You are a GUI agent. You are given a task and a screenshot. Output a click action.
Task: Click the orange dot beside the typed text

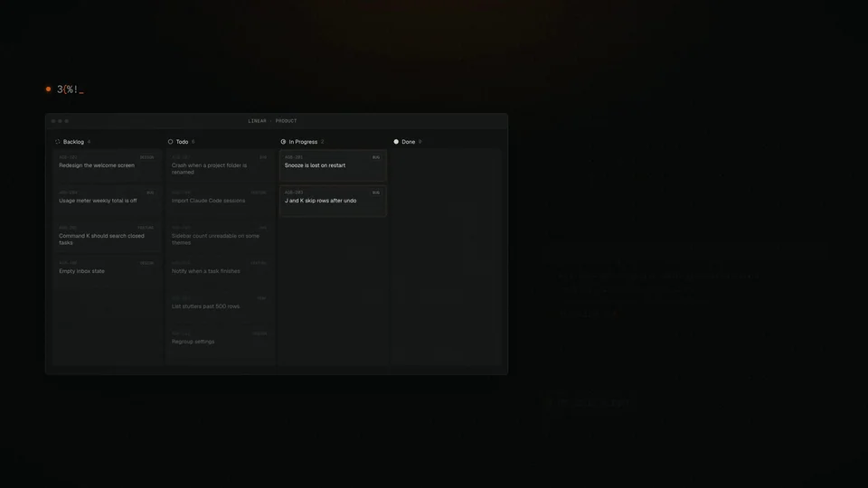(x=48, y=89)
